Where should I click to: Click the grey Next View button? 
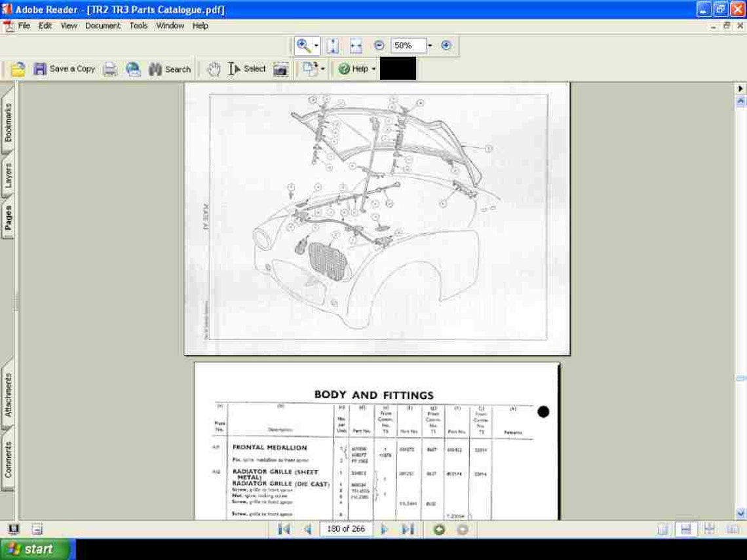[x=463, y=529]
